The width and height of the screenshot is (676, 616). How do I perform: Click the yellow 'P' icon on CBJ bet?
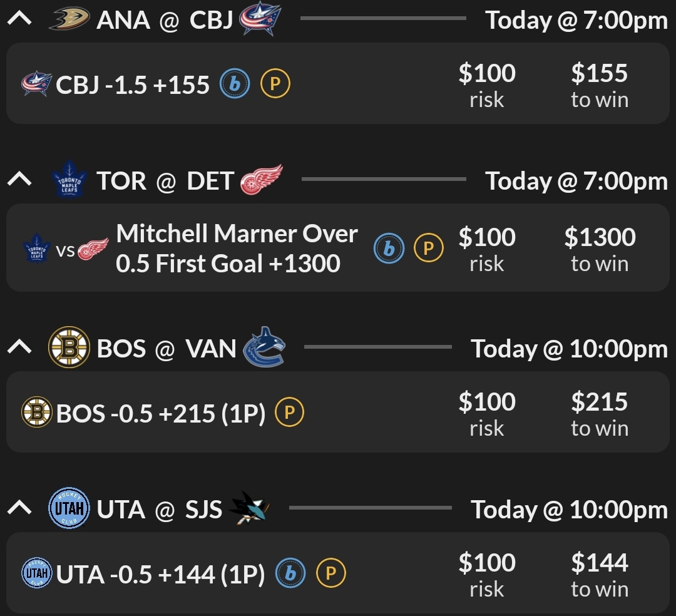[x=275, y=85]
